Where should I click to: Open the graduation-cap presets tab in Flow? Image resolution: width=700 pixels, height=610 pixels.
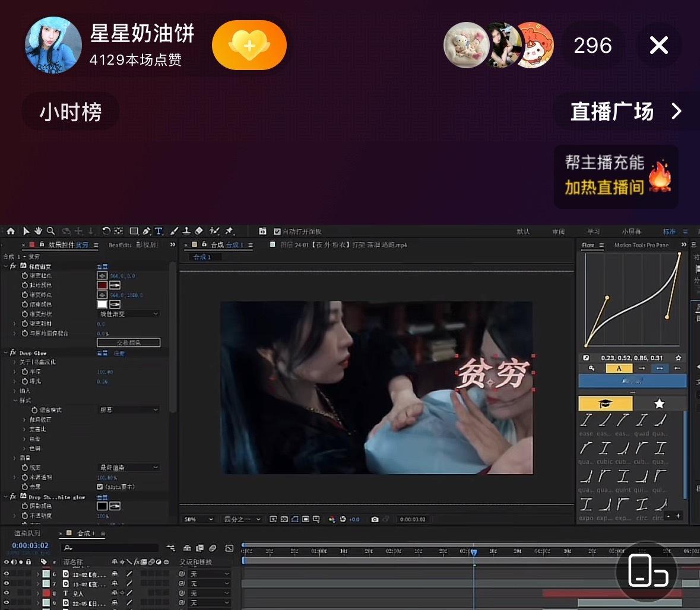pos(606,404)
